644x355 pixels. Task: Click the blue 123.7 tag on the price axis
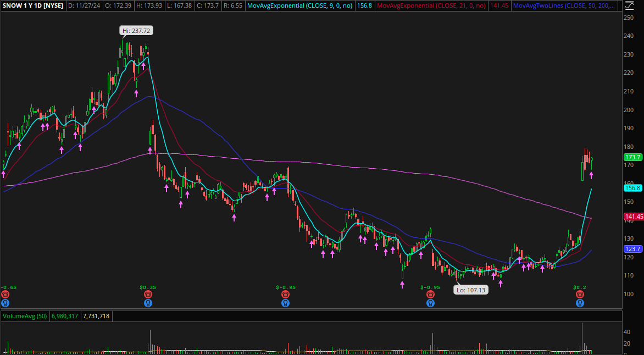click(632, 249)
